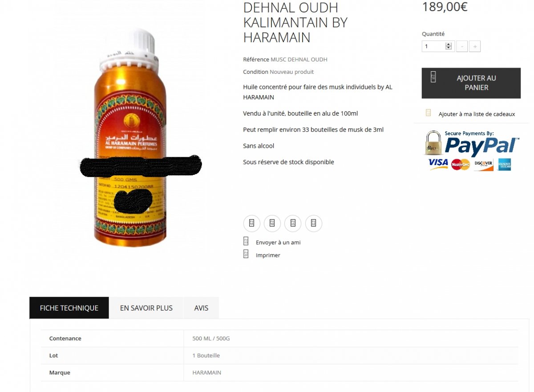Click the quantity field spinner arrows

click(449, 46)
